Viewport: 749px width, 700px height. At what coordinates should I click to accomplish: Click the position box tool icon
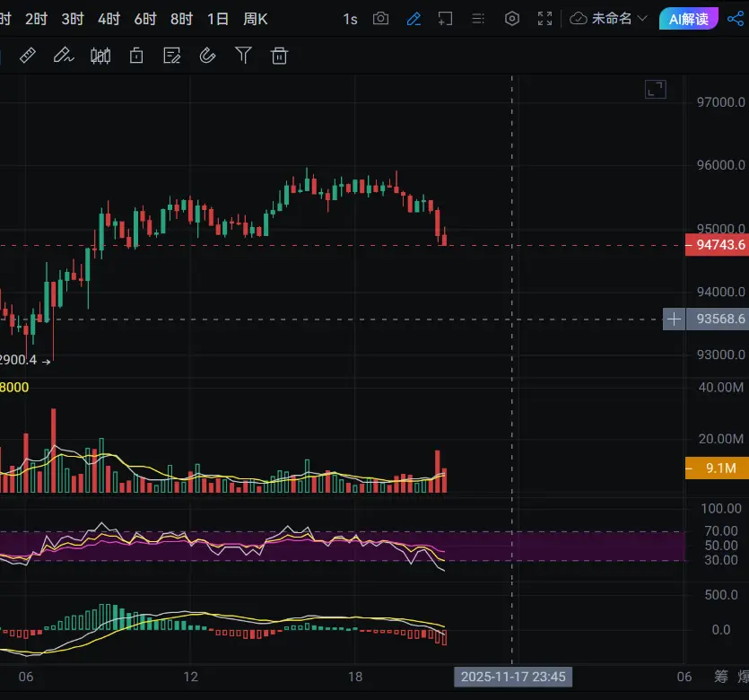136,56
